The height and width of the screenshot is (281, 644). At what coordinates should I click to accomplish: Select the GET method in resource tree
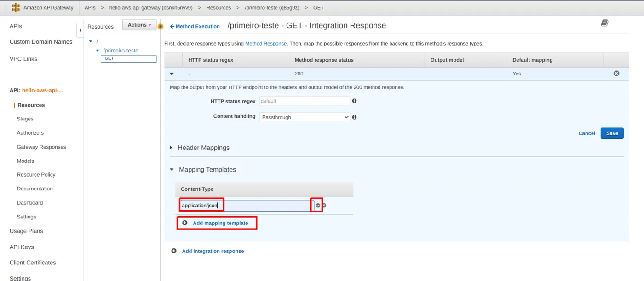(x=129, y=59)
